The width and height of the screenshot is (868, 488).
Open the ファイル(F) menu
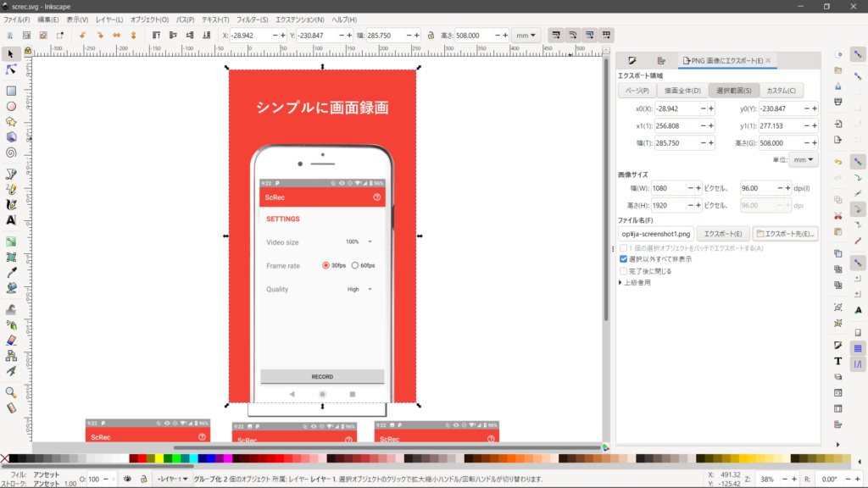(17, 19)
